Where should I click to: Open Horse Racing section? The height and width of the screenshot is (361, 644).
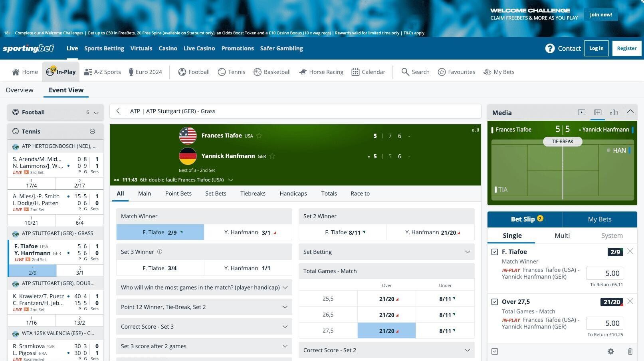point(321,72)
